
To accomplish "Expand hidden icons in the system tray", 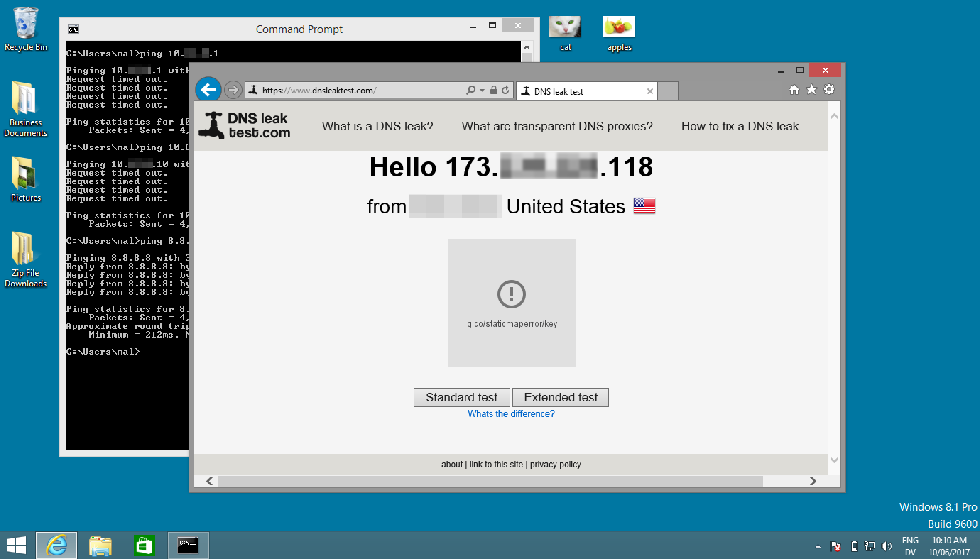I will (818, 547).
